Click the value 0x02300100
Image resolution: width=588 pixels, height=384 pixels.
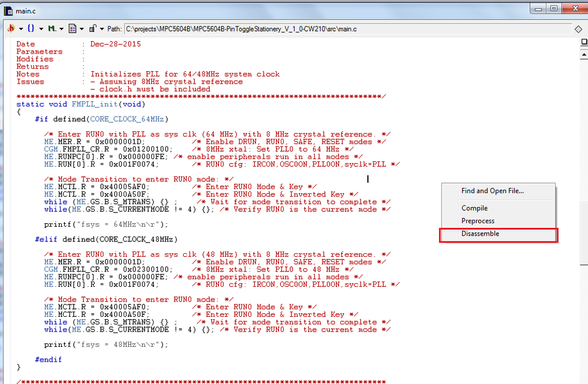point(146,269)
